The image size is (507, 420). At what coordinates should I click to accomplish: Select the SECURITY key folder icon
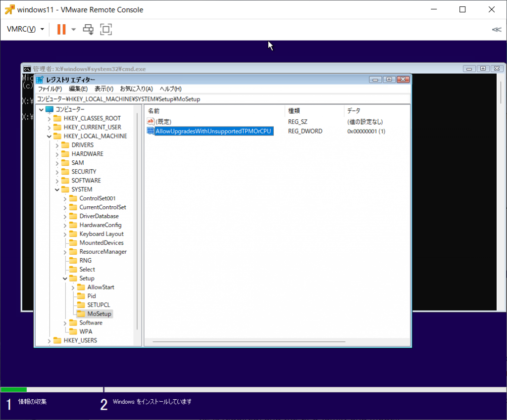click(65, 172)
